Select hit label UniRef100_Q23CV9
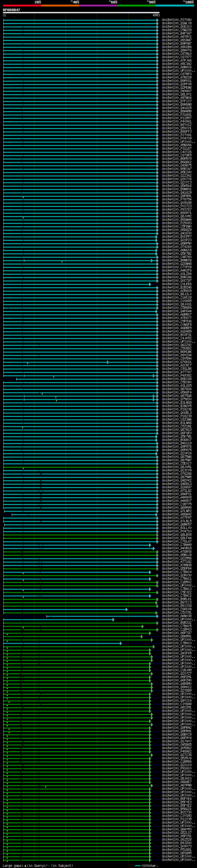 point(177,470)
